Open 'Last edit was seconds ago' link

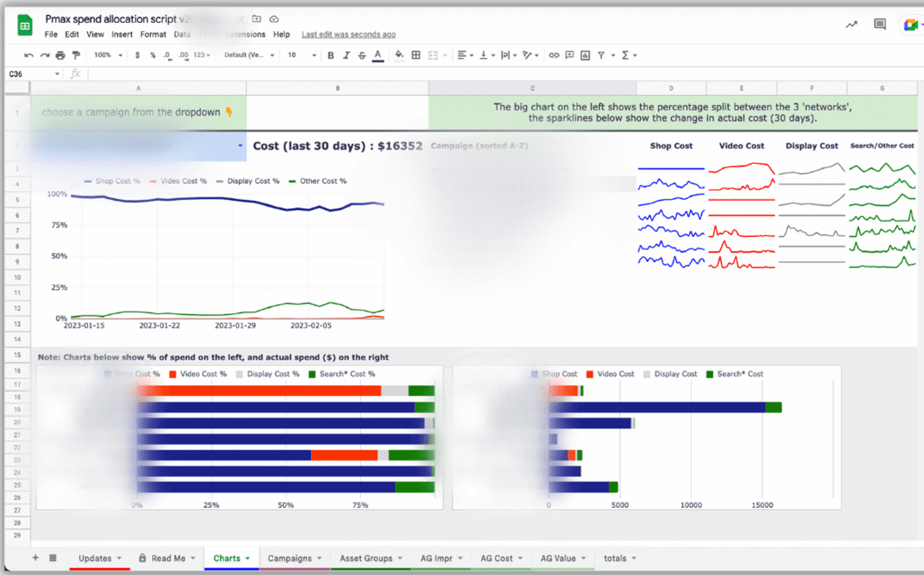point(348,35)
